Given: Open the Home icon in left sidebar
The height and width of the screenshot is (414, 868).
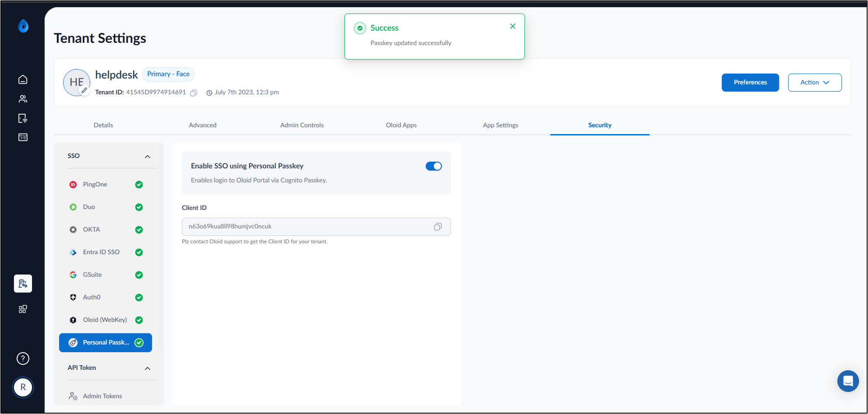Looking at the screenshot, I should (x=23, y=80).
